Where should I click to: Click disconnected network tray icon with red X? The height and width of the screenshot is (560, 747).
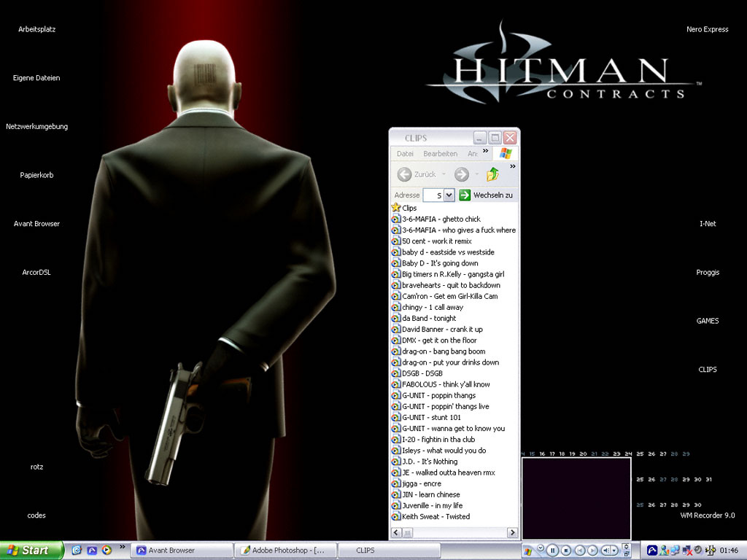click(x=686, y=551)
